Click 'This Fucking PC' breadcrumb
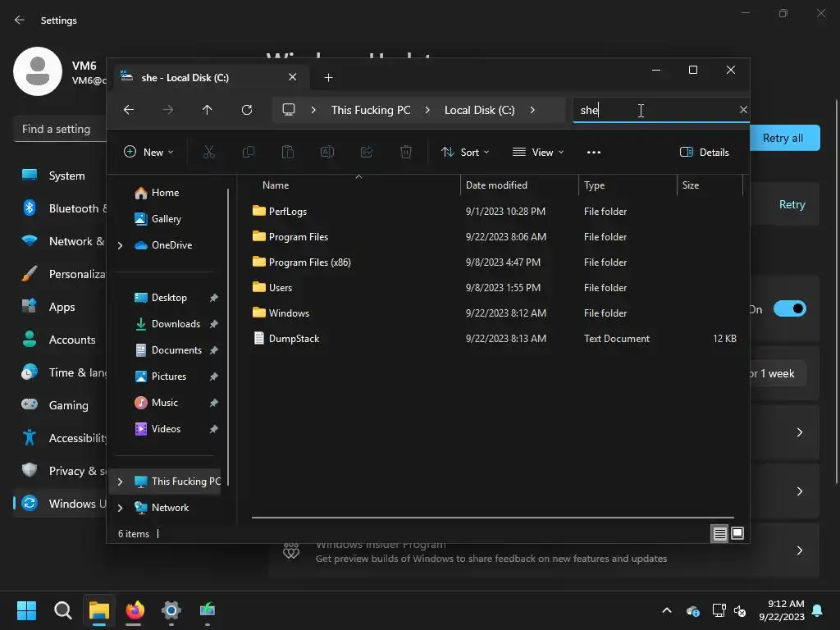 click(x=371, y=110)
